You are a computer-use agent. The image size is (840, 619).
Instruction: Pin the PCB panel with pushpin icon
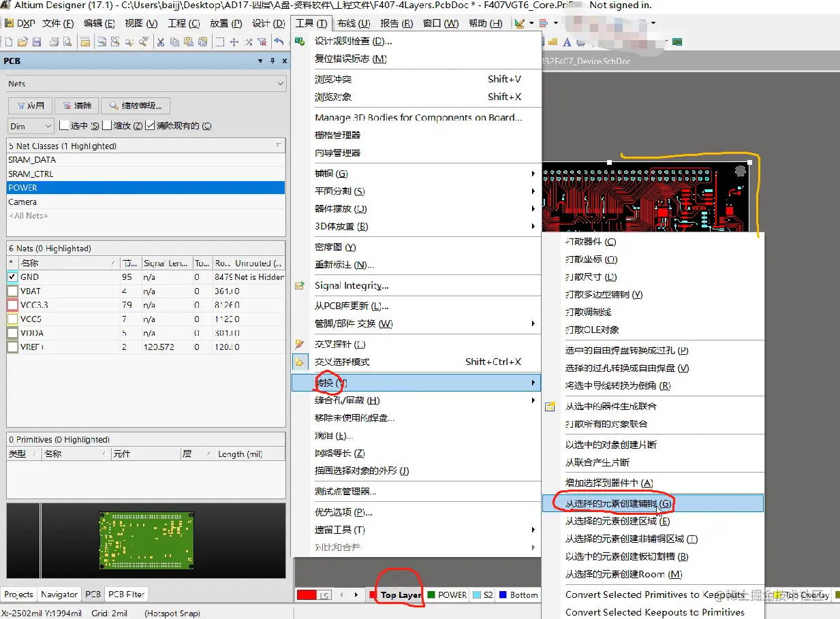click(273, 61)
